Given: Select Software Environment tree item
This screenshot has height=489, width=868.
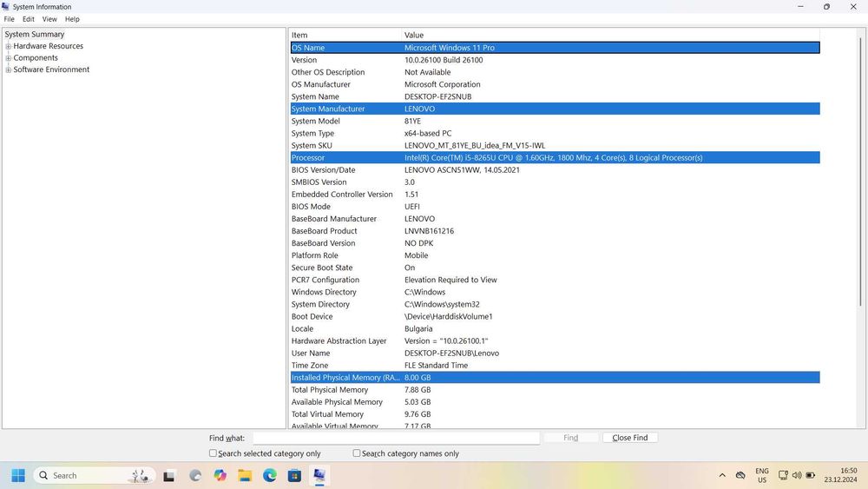Looking at the screenshot, I should pyautogui.click(x=51, y=69).
